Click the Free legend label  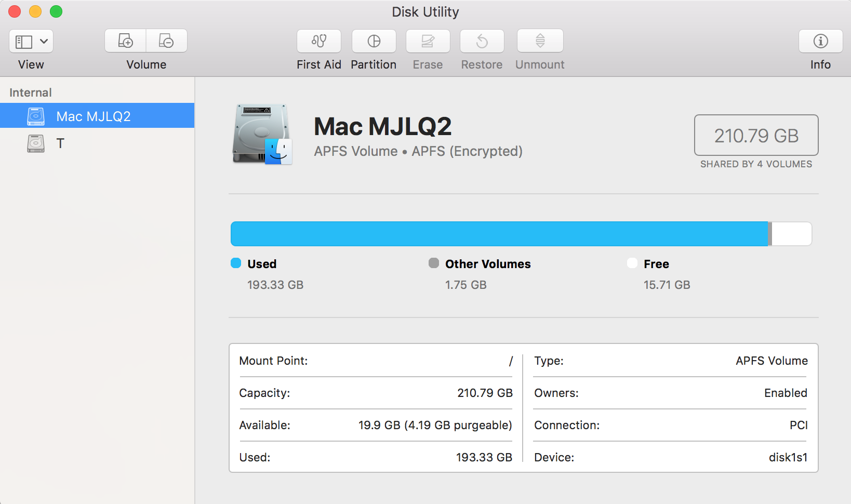coord(656,264)
